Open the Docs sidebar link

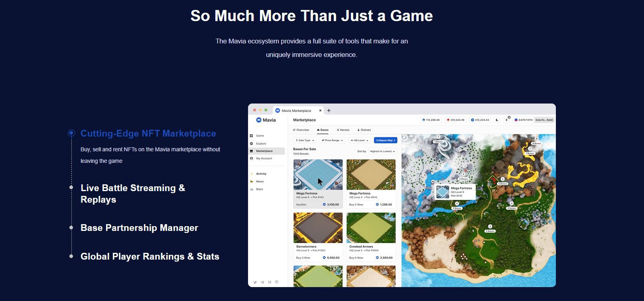260,189
